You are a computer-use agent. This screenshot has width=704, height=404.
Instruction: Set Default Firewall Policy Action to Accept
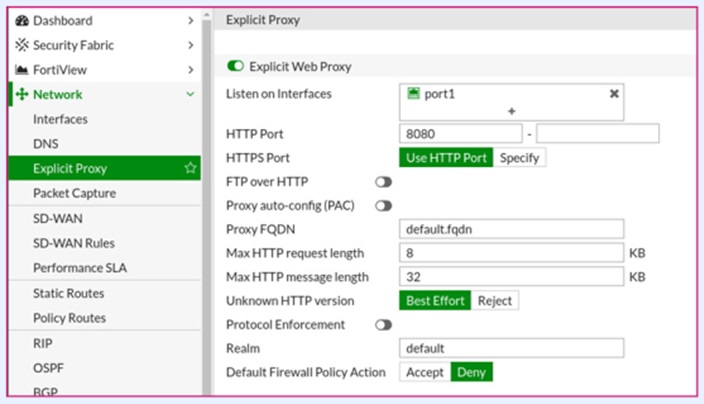[x=424, y=372]
